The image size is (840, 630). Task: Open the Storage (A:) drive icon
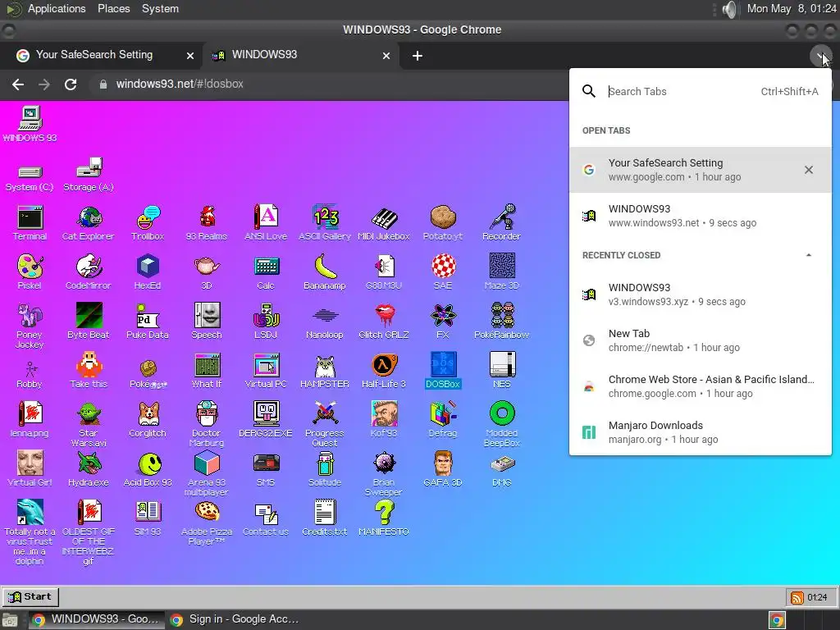pyautogui.click(x=89, y=175)
